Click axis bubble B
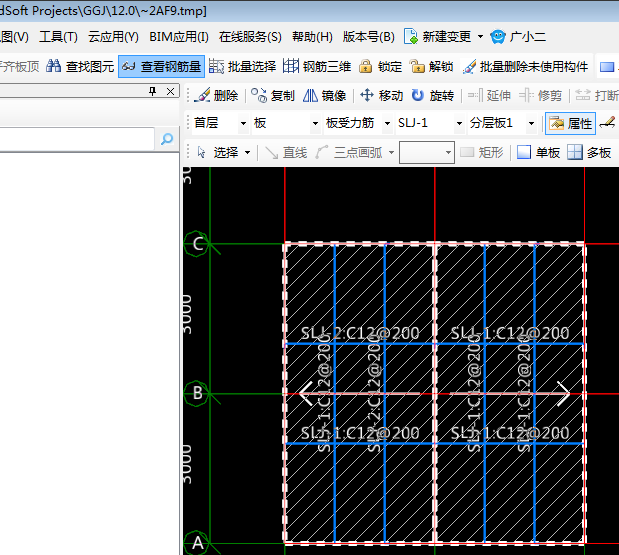 197,393
